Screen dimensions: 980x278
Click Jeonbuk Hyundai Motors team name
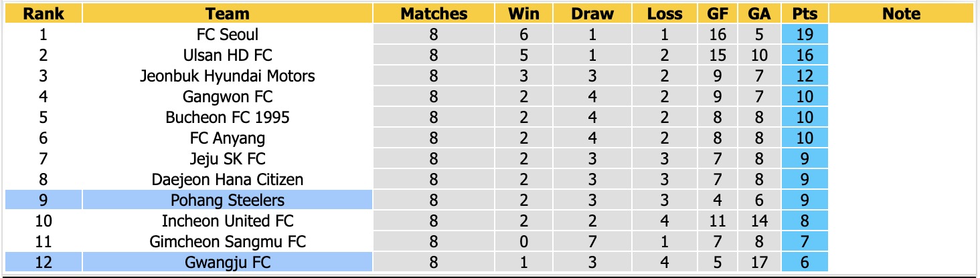pos(228,76)
